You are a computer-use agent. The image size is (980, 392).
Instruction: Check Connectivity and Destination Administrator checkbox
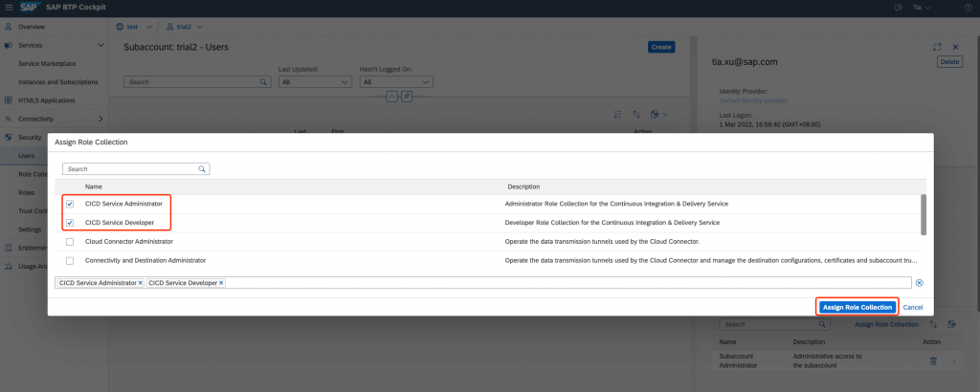(x=70, y=260)
